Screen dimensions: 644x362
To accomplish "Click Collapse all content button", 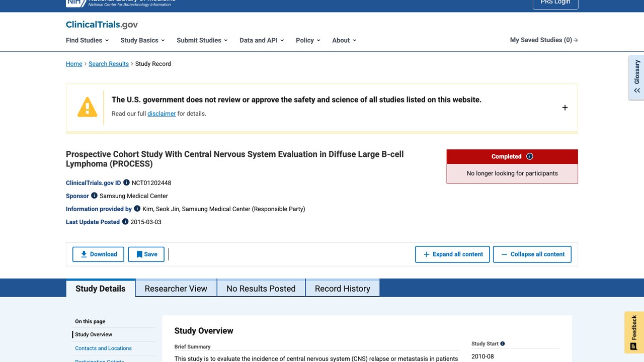I will 532,254.
